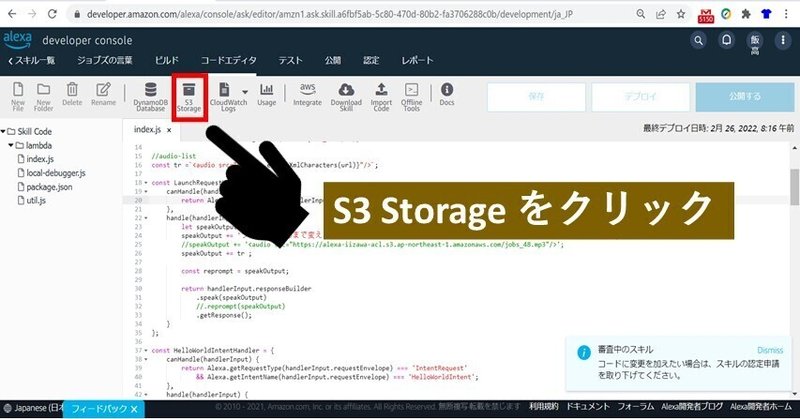Click the AWS Integrate icon

click(308, 94)
